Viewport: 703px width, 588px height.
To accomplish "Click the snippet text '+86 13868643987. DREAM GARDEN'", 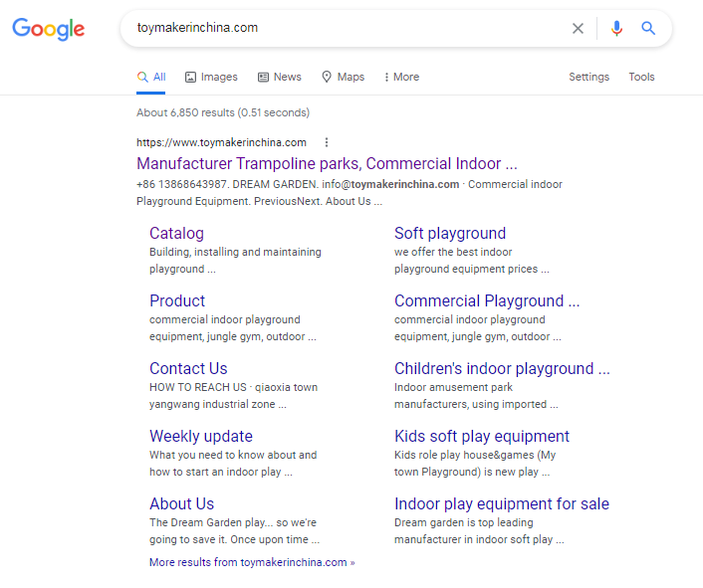I will (227, 184).
